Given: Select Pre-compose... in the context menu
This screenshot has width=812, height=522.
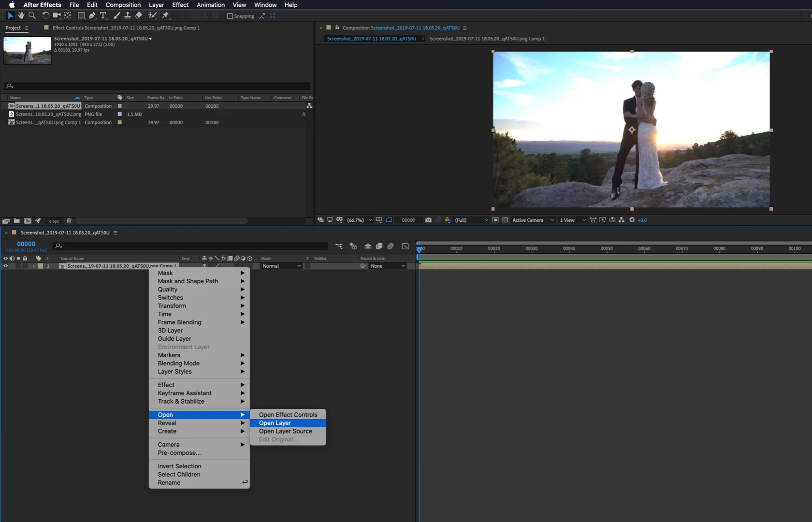Looking at the screenshot, I should (x=199, y=453).
